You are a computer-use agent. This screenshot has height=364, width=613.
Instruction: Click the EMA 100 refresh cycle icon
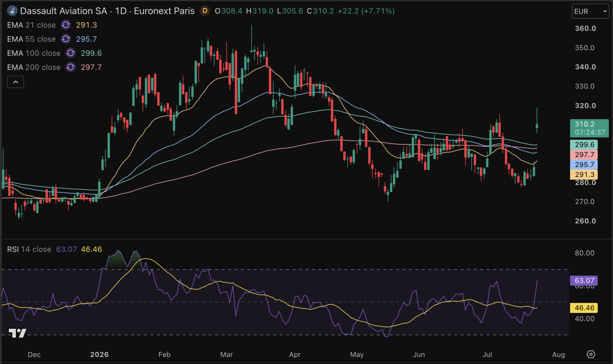pyautogui.click(x=71, y=53)
